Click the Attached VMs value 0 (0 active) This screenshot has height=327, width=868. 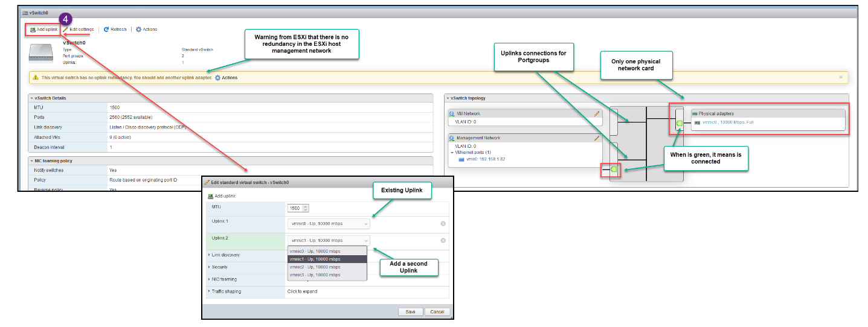(123, 137)
